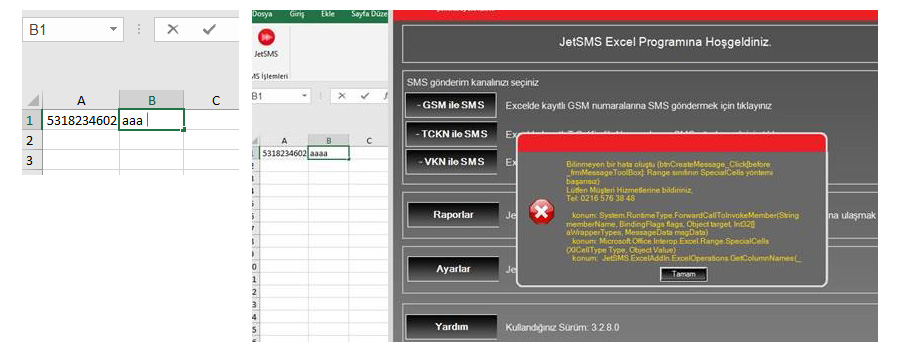Click the select-all triangle at the grid corner
This screenshot has width=899, height=360.
[x=34, y=100]
